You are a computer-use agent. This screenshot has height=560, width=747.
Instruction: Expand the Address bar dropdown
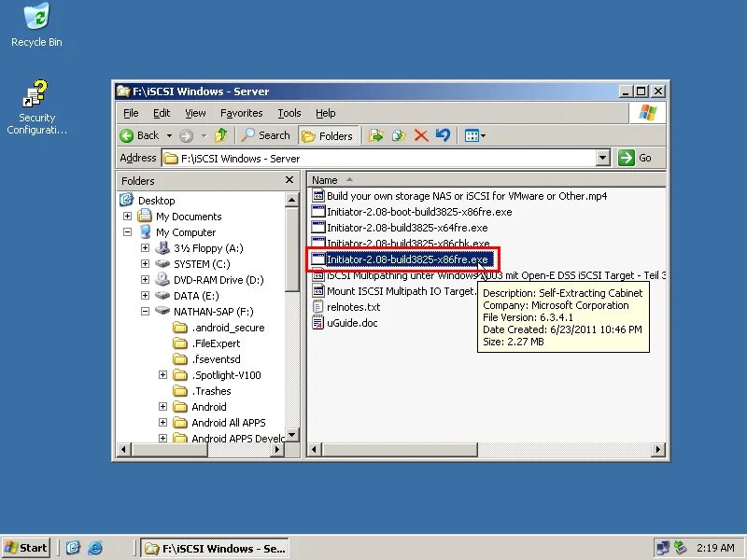603,158
